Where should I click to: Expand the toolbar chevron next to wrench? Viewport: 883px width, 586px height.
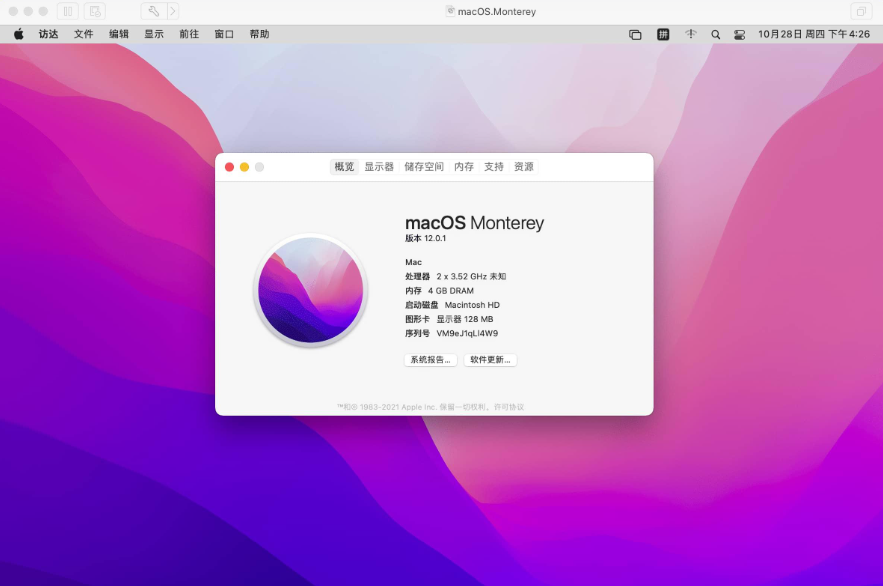pyautogui.click(x=173, y=11)
